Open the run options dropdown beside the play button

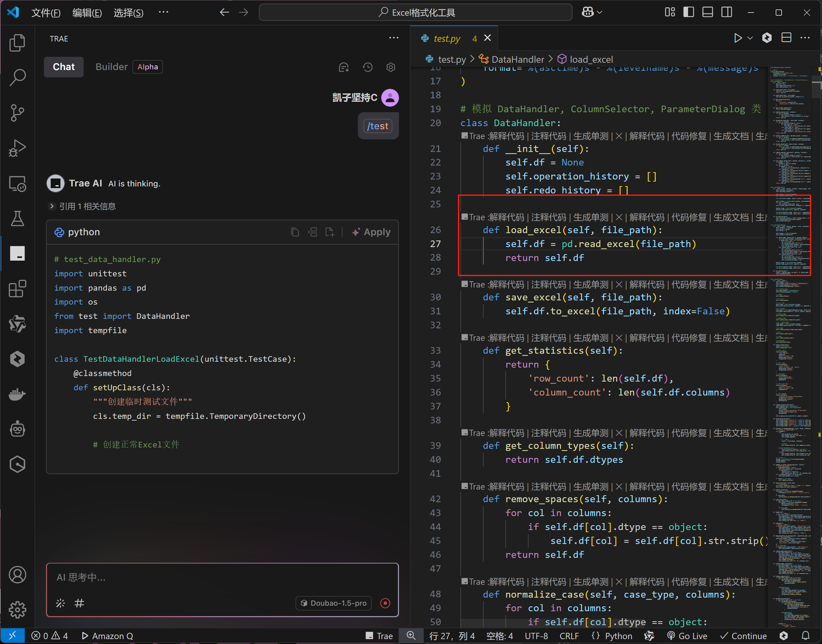750,38
